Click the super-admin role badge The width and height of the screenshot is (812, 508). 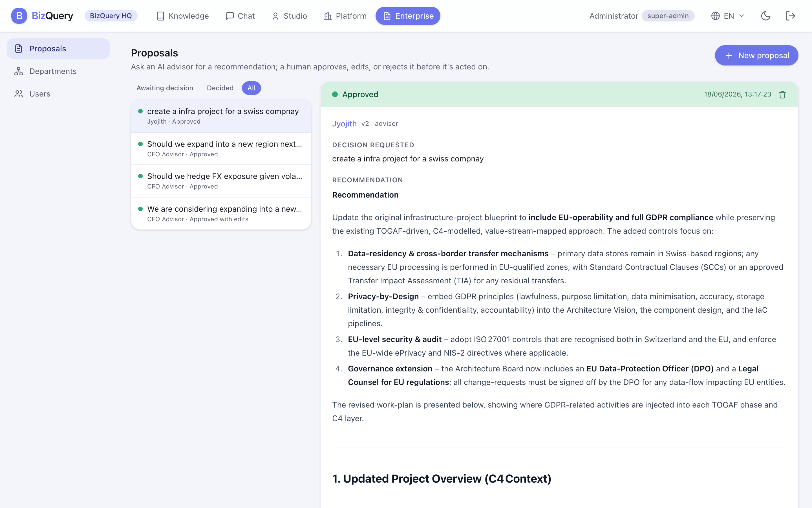tap(668, 16)
